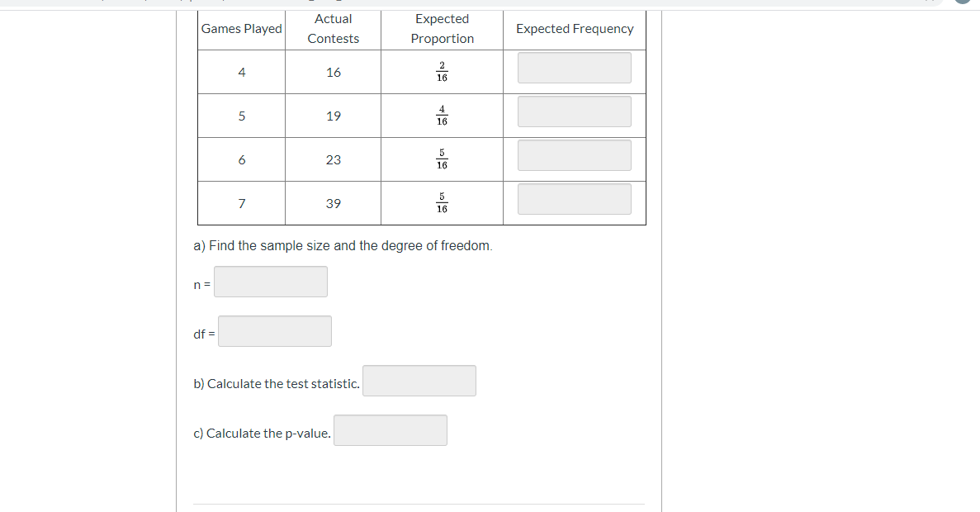Click the Actual Contests column header
This screenshot has height=512, width=980.
[x=333, y=29]
